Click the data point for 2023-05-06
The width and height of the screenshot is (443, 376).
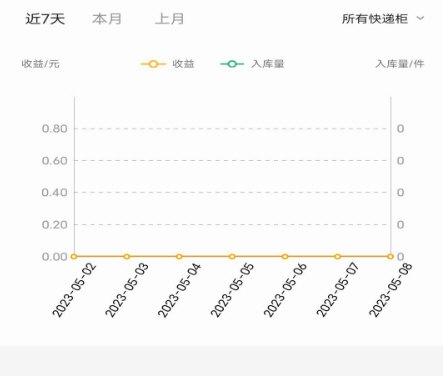pos(285,256)
